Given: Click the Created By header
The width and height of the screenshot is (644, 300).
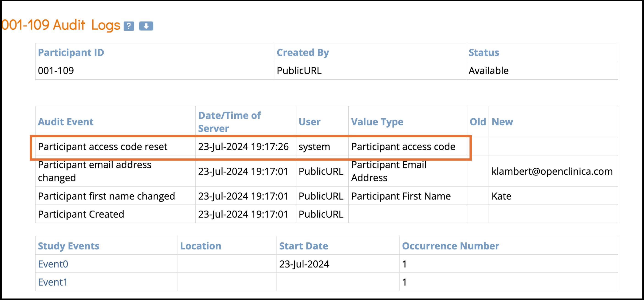Looking at the screenshot, I should [x=303, y=52].
